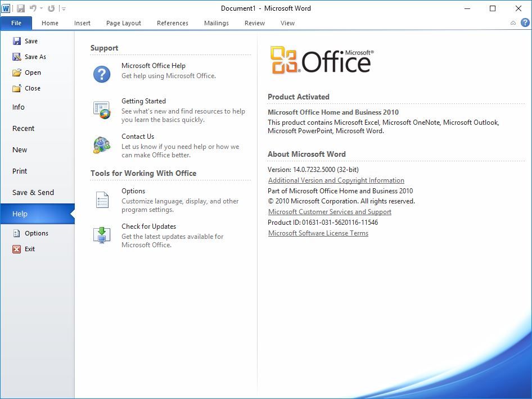Click the Open folder icon in sidebar

(17, 72)
